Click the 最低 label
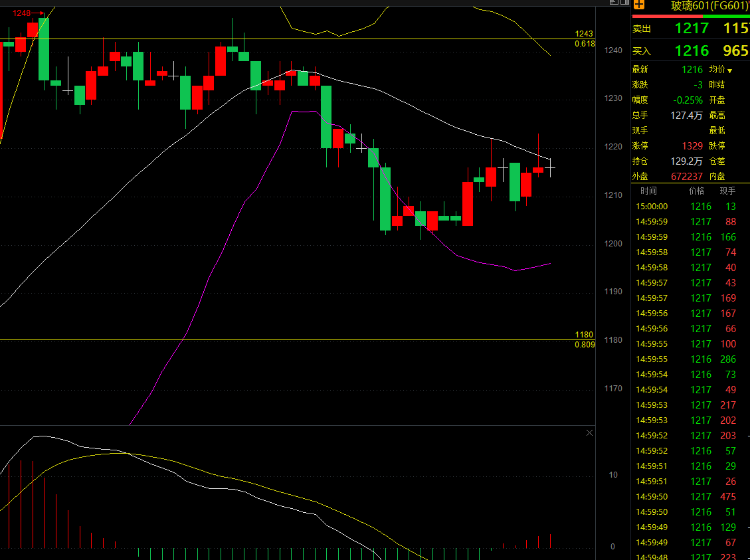 (717, 131)
